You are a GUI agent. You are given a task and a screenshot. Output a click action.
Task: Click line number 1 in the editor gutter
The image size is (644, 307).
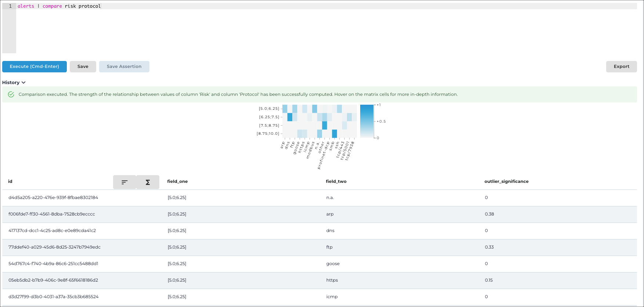10,6
